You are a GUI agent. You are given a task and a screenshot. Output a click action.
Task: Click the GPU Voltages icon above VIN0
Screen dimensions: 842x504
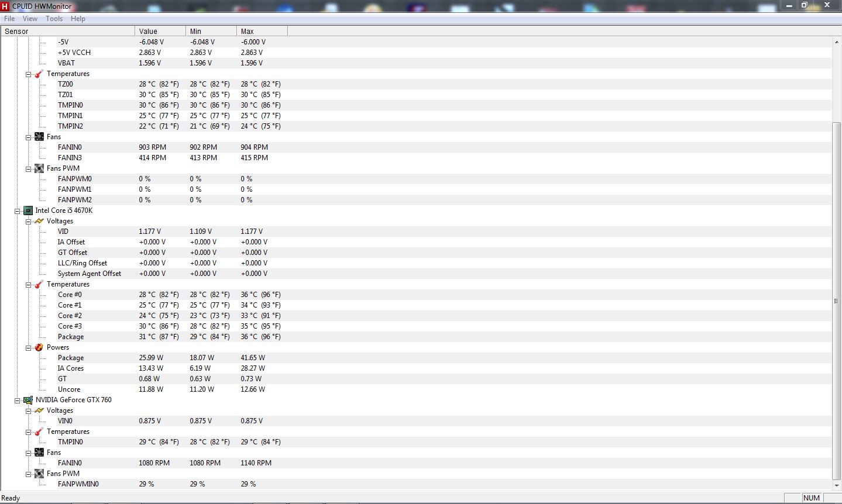point(39,410)
